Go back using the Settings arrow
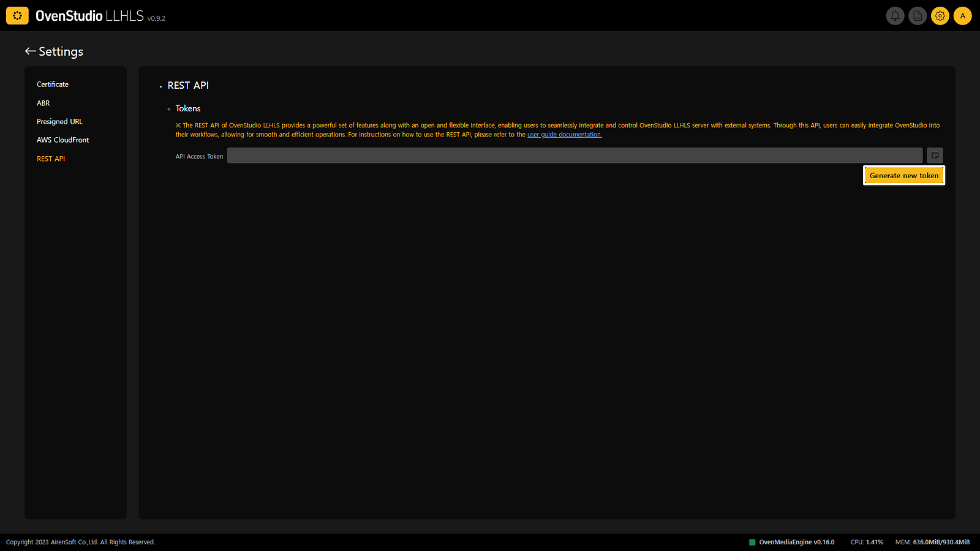The image size is (980, 551). click(x=30, y=51)
